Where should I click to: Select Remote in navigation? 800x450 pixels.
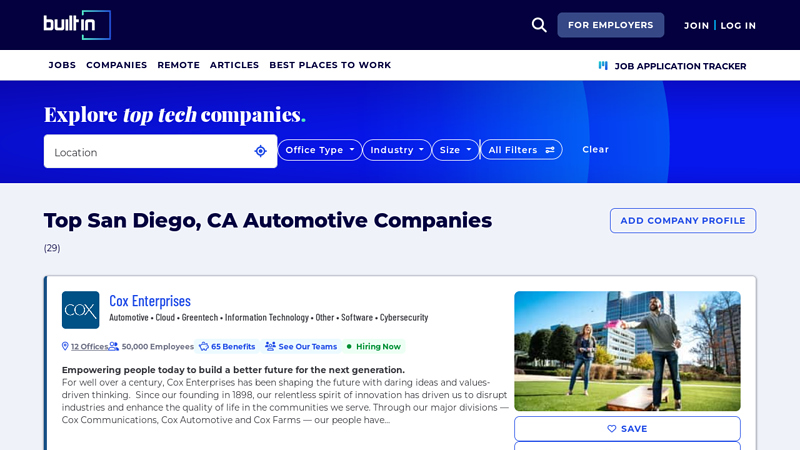point(179,65)
